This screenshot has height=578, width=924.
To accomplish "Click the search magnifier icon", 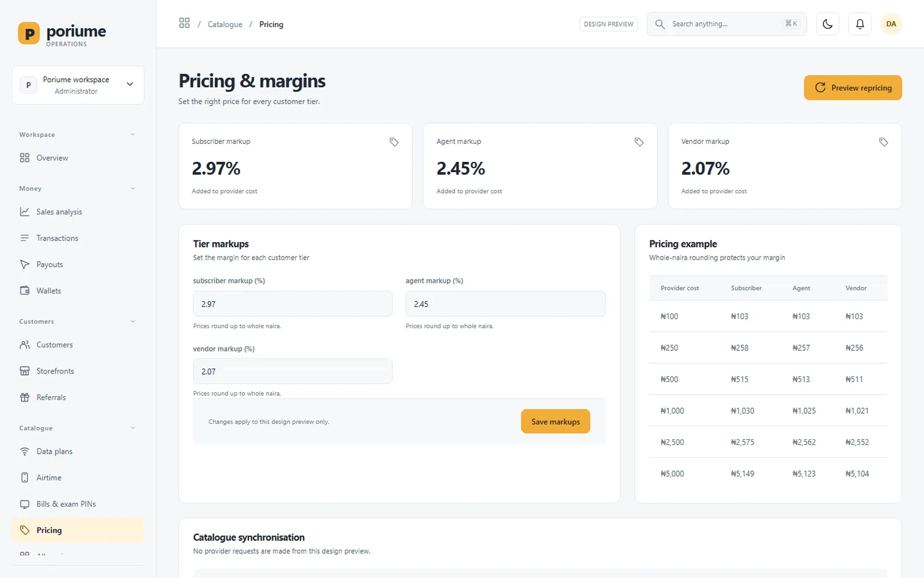I will click(x=660, y=24).
